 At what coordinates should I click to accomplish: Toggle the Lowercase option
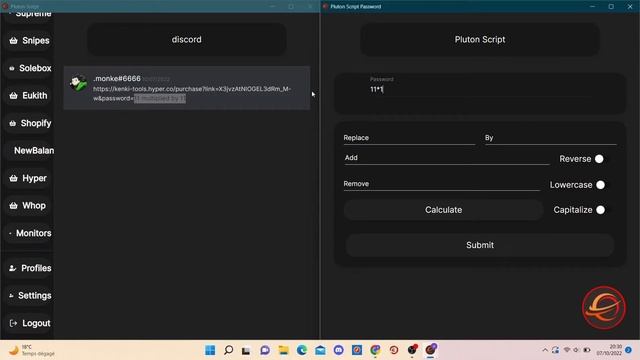pyautogui.click(x=600, y=185)
